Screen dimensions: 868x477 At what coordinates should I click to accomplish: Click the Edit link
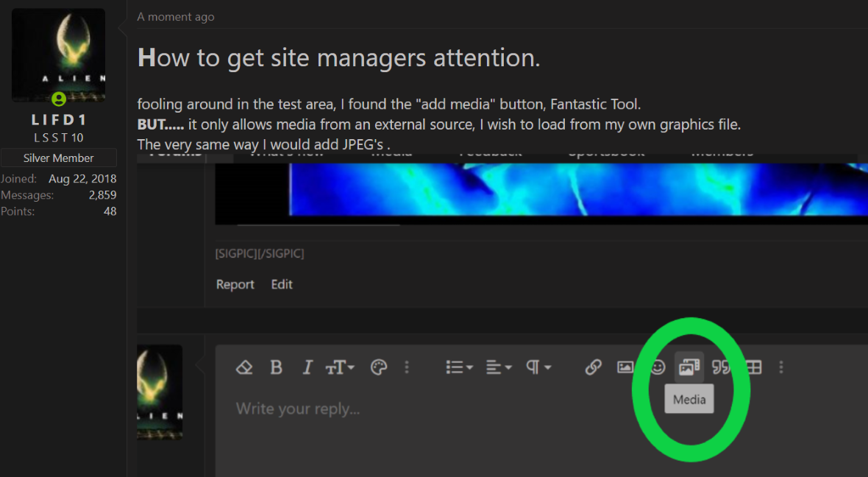[x=282, y=284]
